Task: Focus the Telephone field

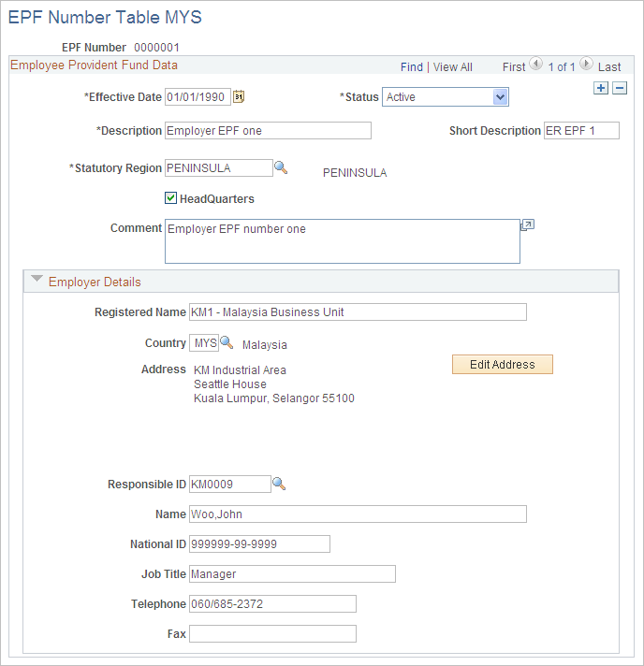Action: 272,603
